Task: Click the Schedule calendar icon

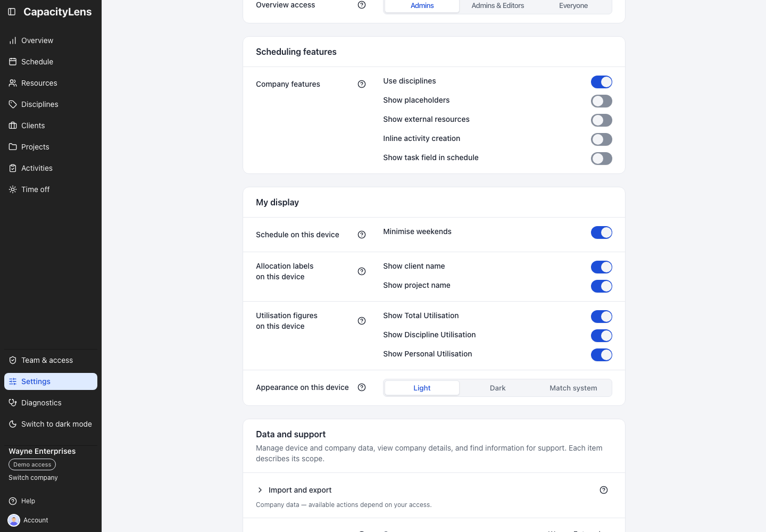Action: click(13, 62)
